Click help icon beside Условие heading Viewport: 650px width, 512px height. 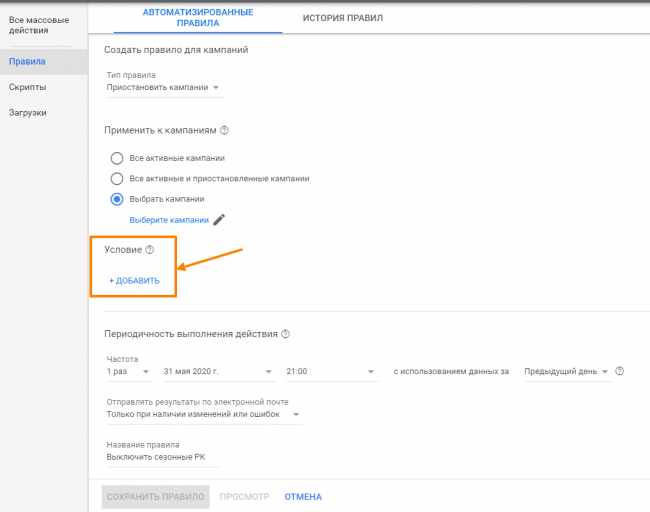click(150, 250)
